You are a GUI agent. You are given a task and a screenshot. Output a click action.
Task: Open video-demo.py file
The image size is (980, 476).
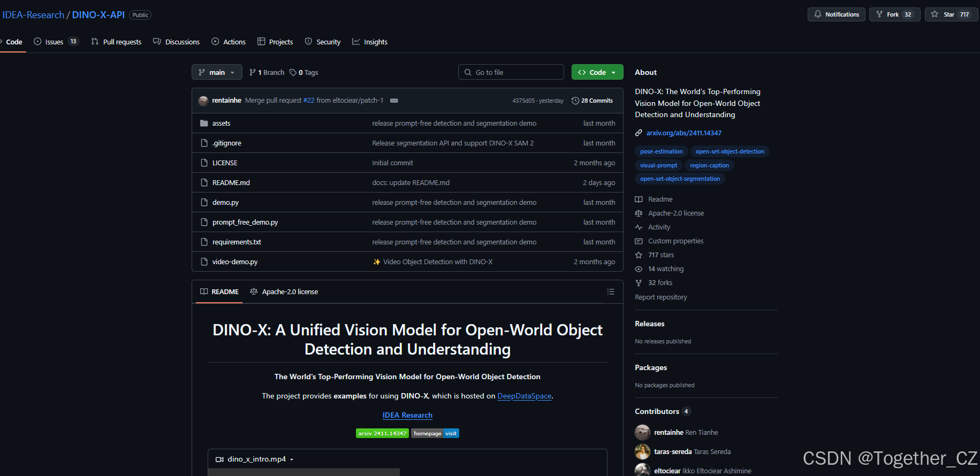(235, 262)
